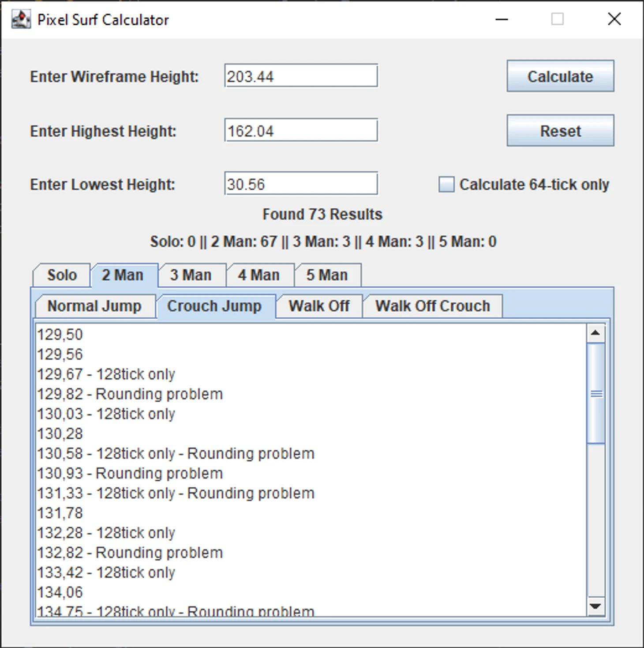
Task: Click the results list scroll down arrow
Action: pyautogui.click(x=595, y=607)
